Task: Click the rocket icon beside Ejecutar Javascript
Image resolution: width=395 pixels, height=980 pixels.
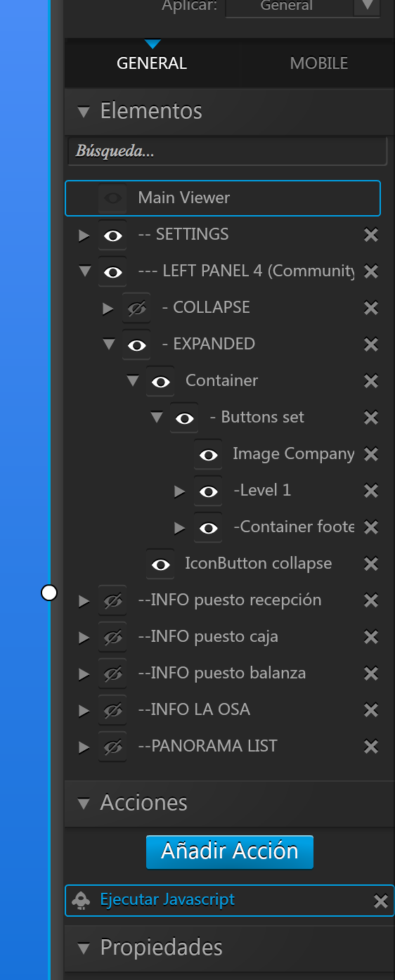Action: point(82,901)
